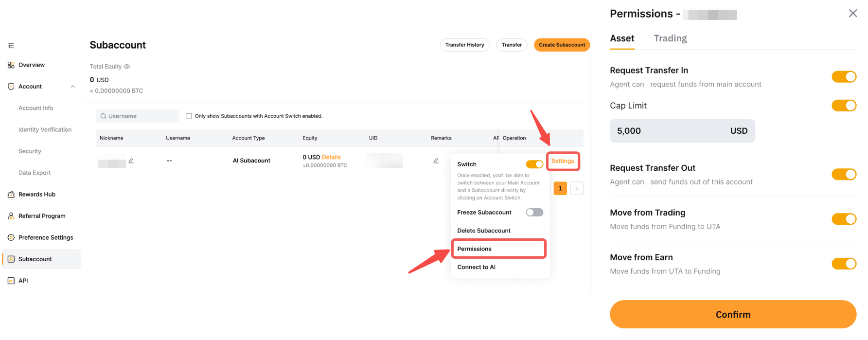
Task: Go to next page arrow
Action: tap(577, 188)
